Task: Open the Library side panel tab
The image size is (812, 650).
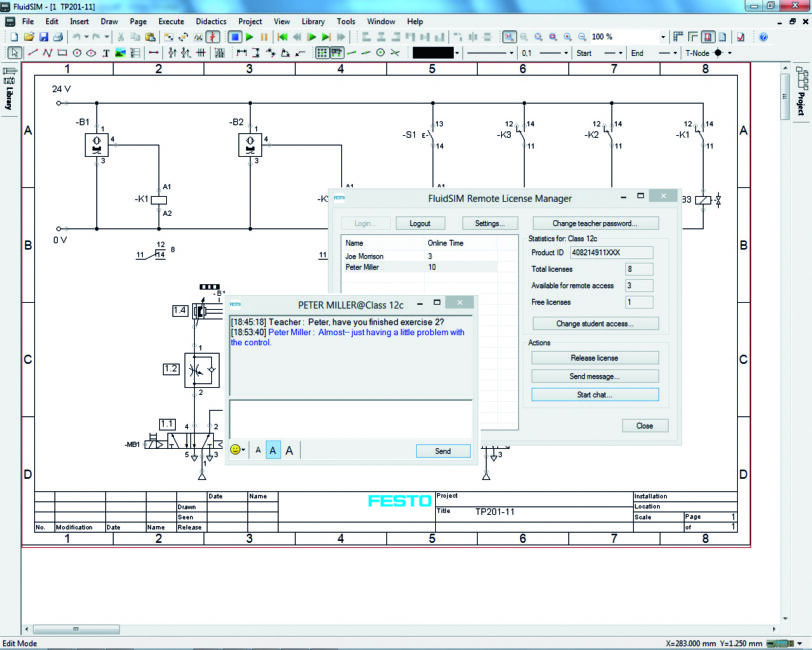Action: point(9,90)
